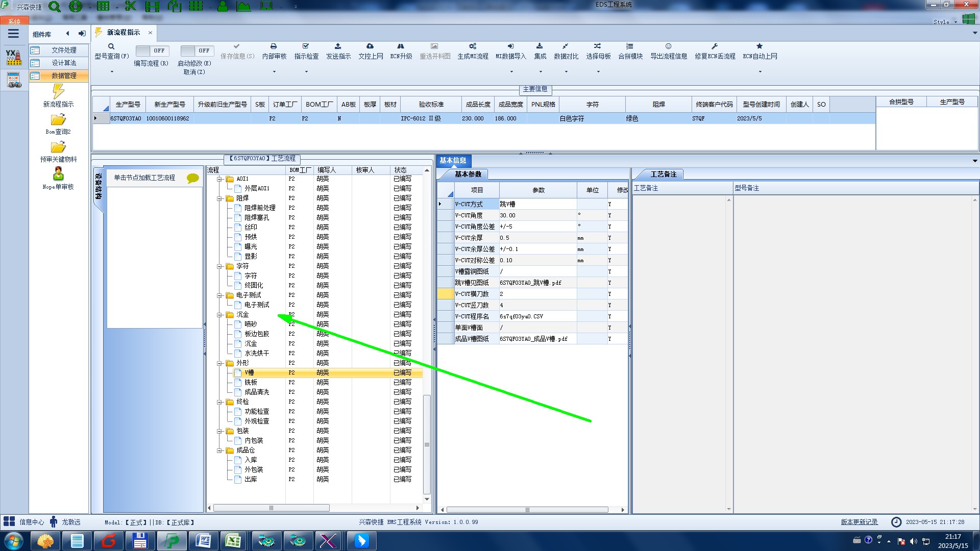Click 生成MI流程 gears icon

[473, 46]
